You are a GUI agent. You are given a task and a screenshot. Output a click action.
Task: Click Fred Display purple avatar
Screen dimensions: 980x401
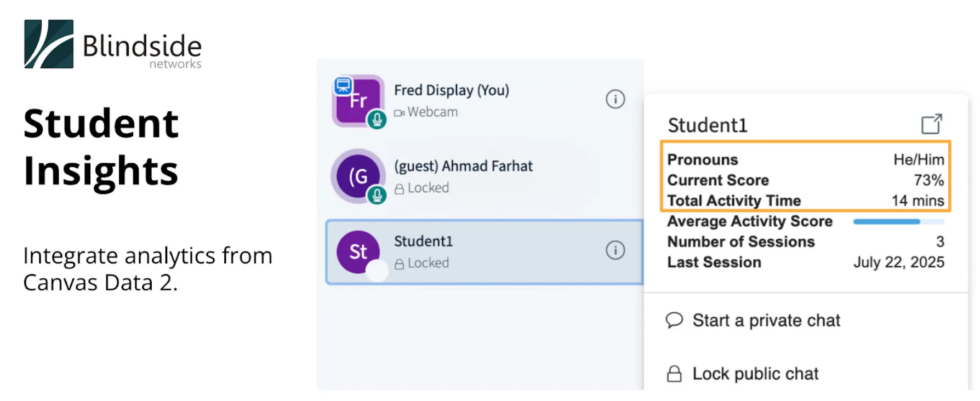358,101
